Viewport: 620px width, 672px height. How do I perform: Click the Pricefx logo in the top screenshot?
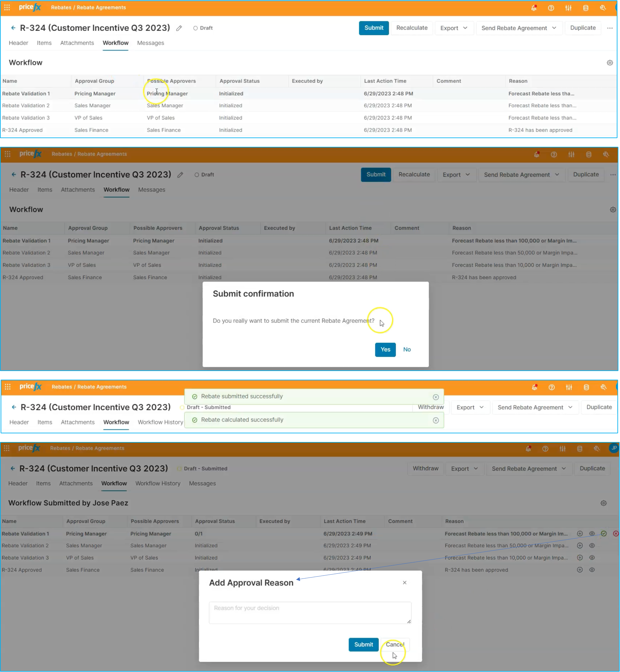(x=30, y=7)
